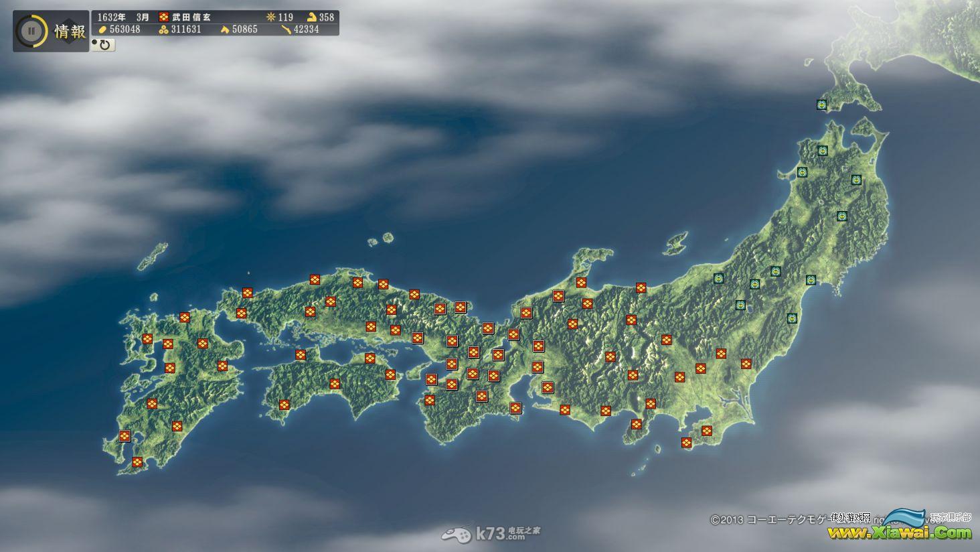980x552 pixels.
Task: Select the southernmost red castle marker in Kyushu
Action: coord(137,462)
